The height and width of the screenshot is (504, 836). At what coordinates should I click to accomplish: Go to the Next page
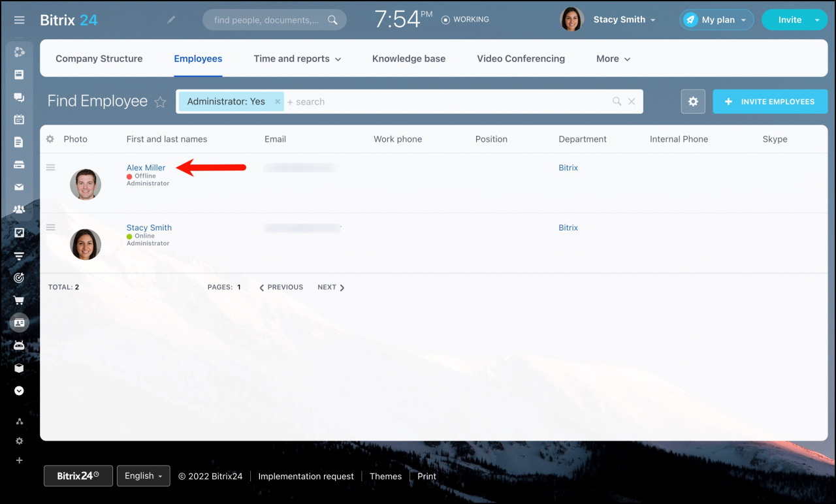point(331,287)
